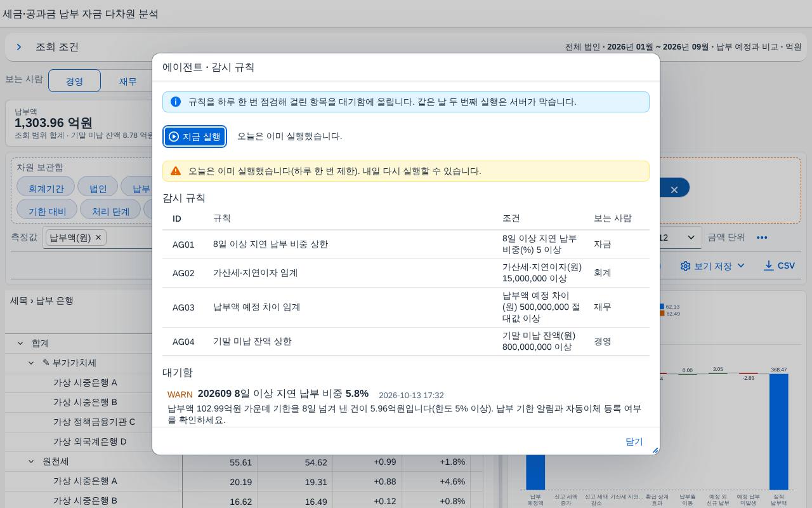
Task: Download data with the CSV button
Action: [779, 265]
